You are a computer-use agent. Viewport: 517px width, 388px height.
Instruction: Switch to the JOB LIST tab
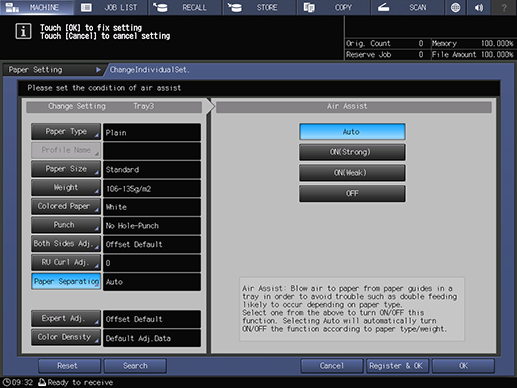coord(110,7)
